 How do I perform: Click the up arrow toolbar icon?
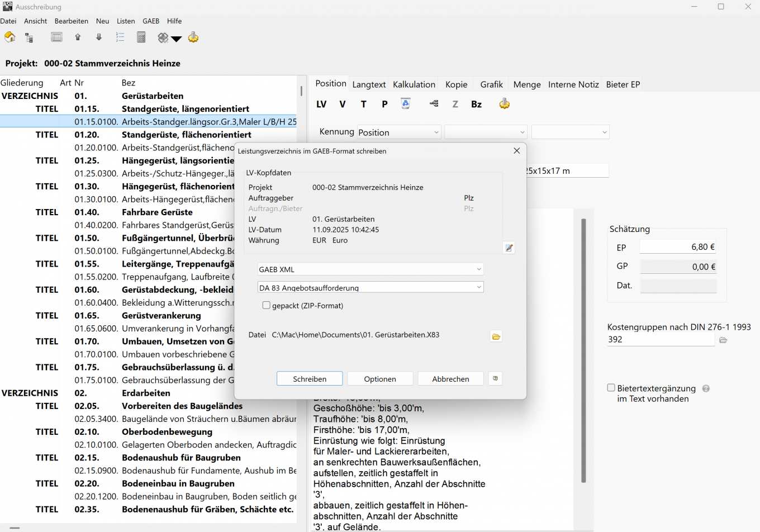[78, 37]
